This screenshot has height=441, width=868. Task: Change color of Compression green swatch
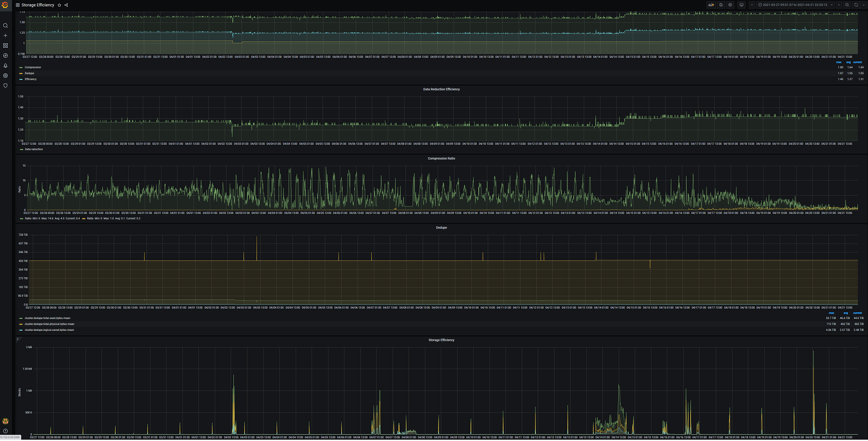21,67
